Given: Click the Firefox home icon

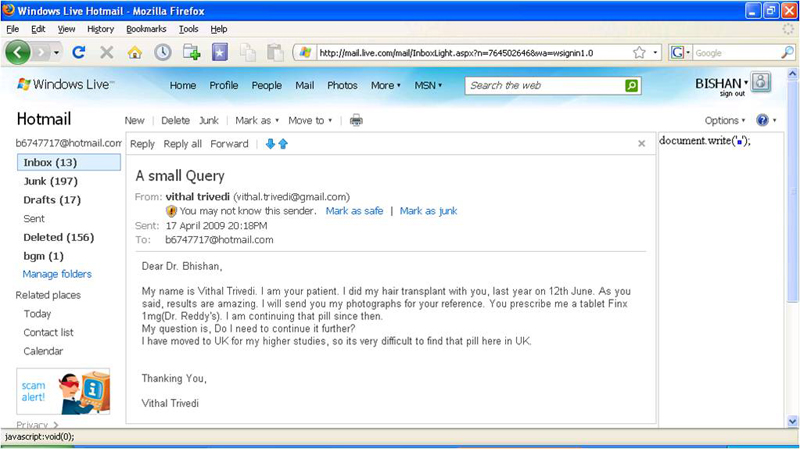Looking at the screenshot, I should [x=134, y=52].
